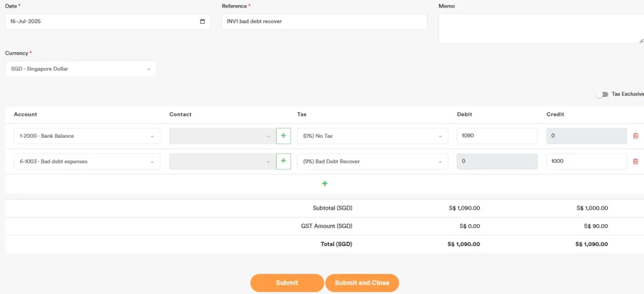
Task: Add a new journal line row
Action: pyautogui.click(x=325, y=184)
